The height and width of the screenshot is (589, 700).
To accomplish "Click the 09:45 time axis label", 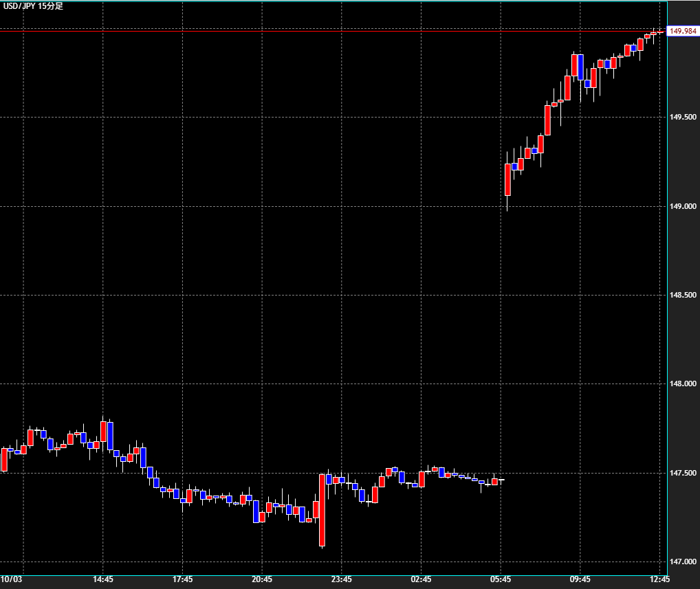I will tap(580, 579).
